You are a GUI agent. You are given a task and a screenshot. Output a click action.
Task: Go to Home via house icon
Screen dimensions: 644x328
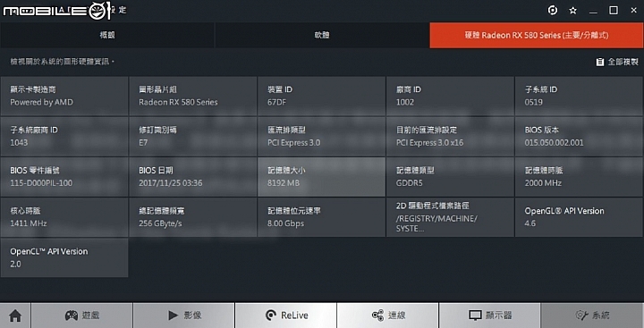(15, 315)
